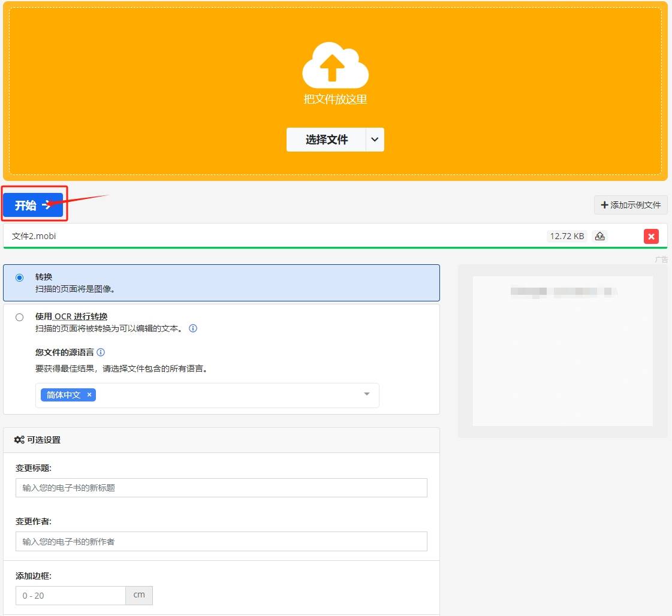Select the 转换 radio option
This screenshot has width=672, height=616.
click(x=19, y=277)
